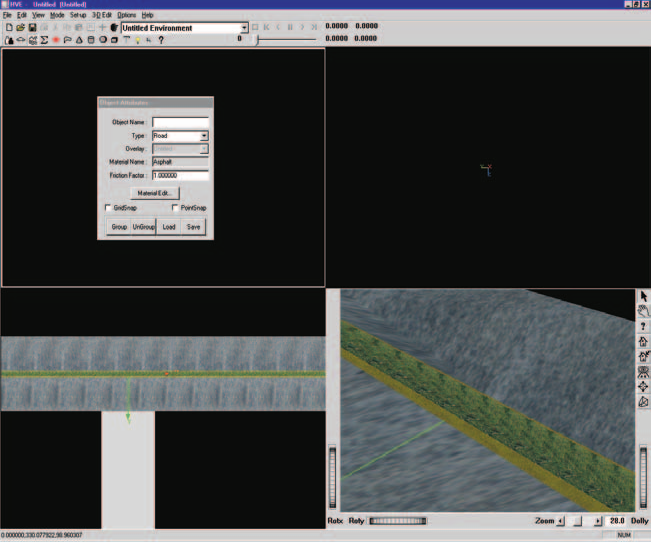Choose the view-all eye icon in viewer

pos(643,371)
